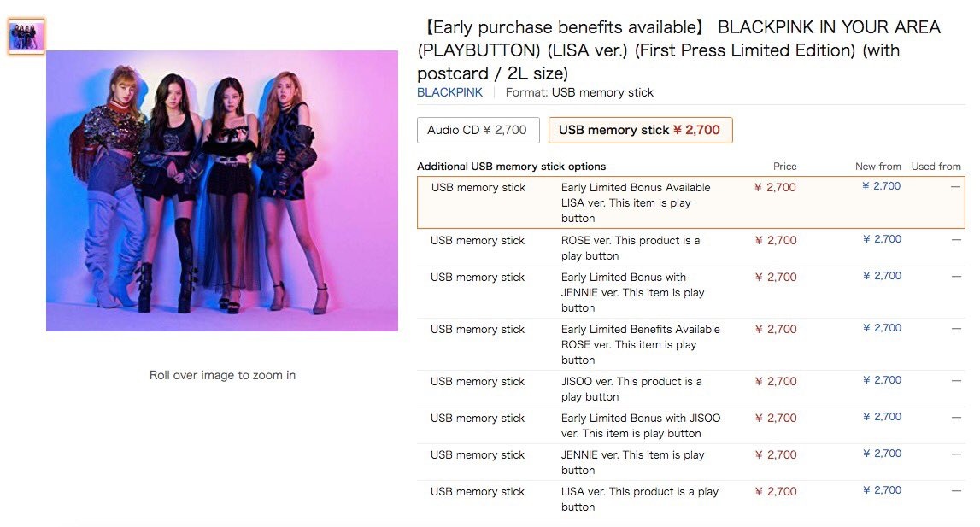Open the BLACKPINK artist link
The height and width of the screenshot is (527, 980).
tap(449, 92)
